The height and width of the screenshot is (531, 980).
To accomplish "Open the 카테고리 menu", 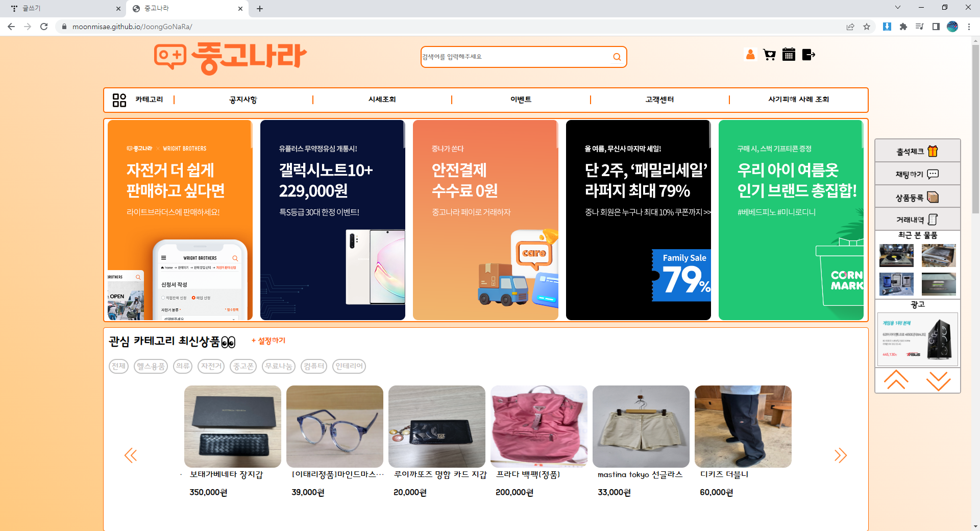I will point(149,100).
